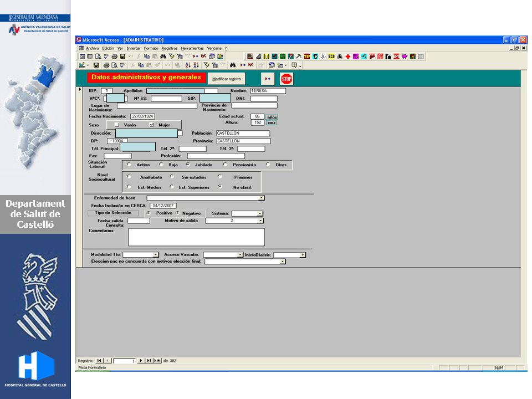Image resolution: width=532 pixels, height=399 pixels.
Task: Check the Varón sex checkbox
Action: (x=117, y=125)
